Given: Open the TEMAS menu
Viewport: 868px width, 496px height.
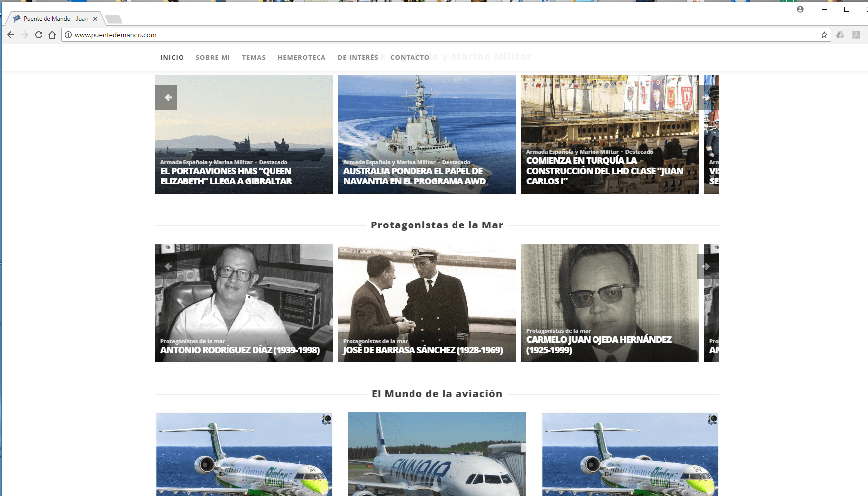Looking at the screenshot, I should 254,58.
